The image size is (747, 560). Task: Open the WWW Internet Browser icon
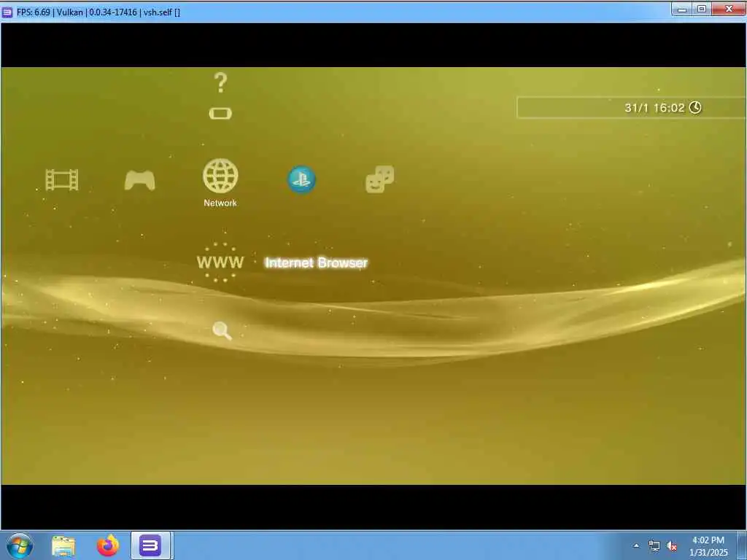[x=220, y=262]
